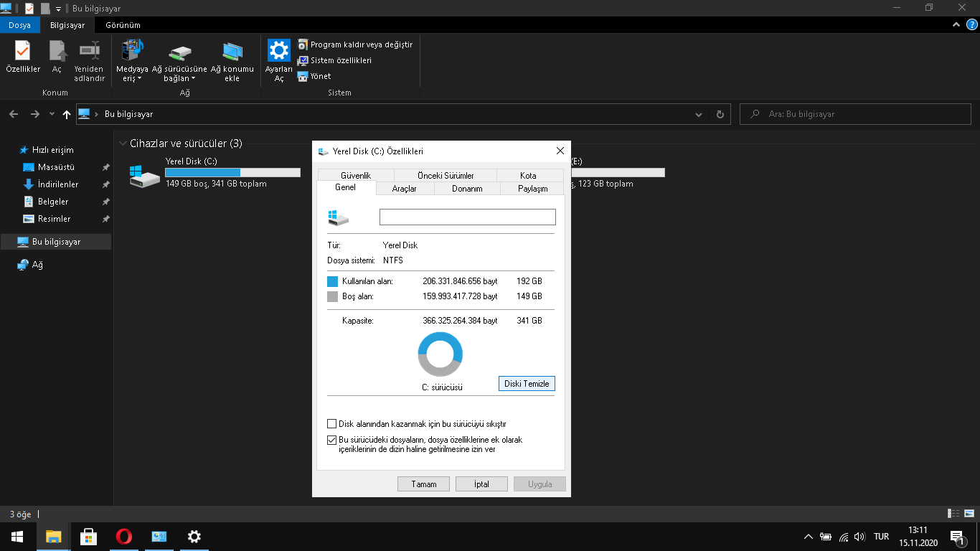The image size is (980, 551).
Task: Click Program kaldır veya değiştir
Action: tap(355, 44)
